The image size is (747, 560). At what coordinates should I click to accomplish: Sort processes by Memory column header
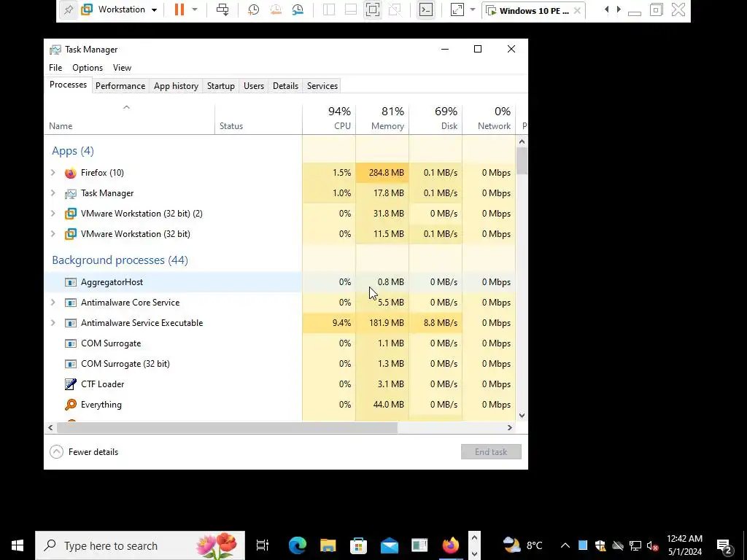pos(382,118)
